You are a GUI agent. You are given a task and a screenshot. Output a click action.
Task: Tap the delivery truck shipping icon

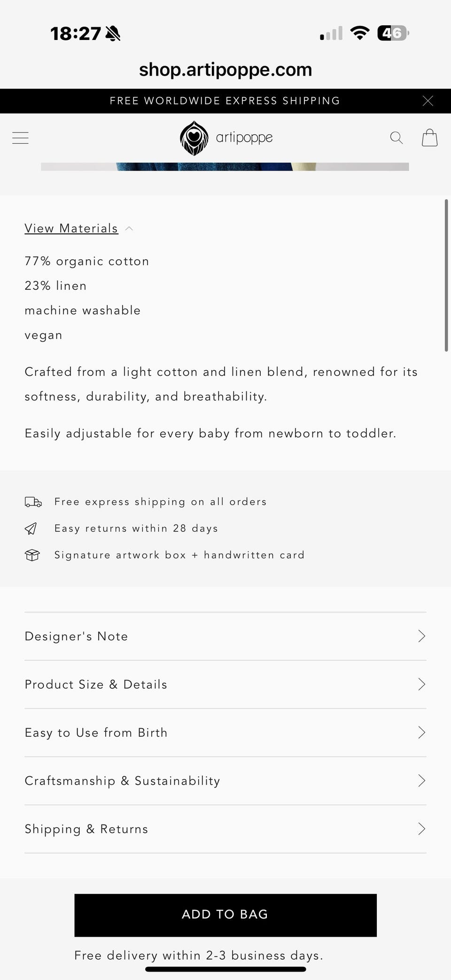33,502
